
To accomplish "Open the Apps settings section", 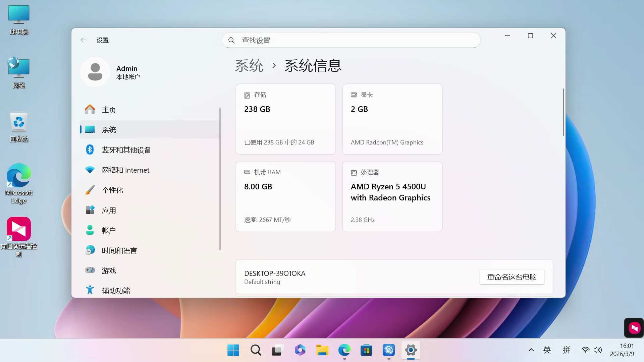I will (109, 210).
